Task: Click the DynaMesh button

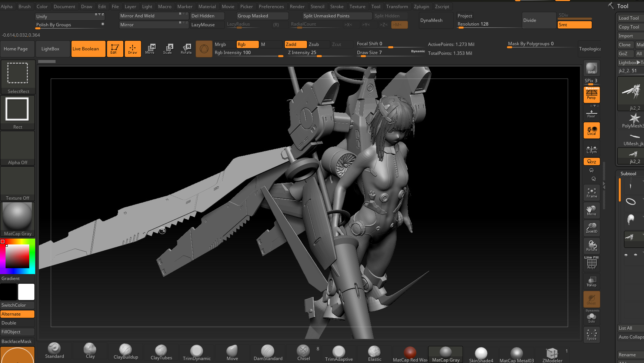Action: coord(436,20)
